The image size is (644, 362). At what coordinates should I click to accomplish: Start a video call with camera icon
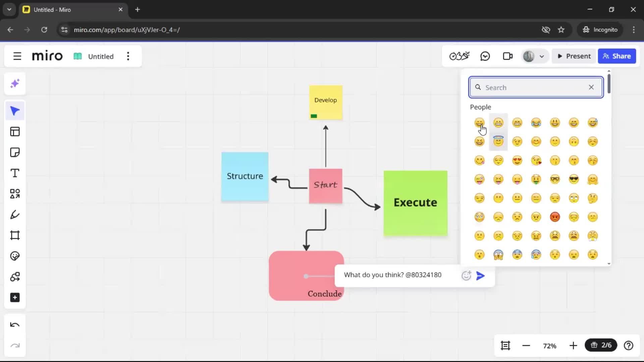508,56
